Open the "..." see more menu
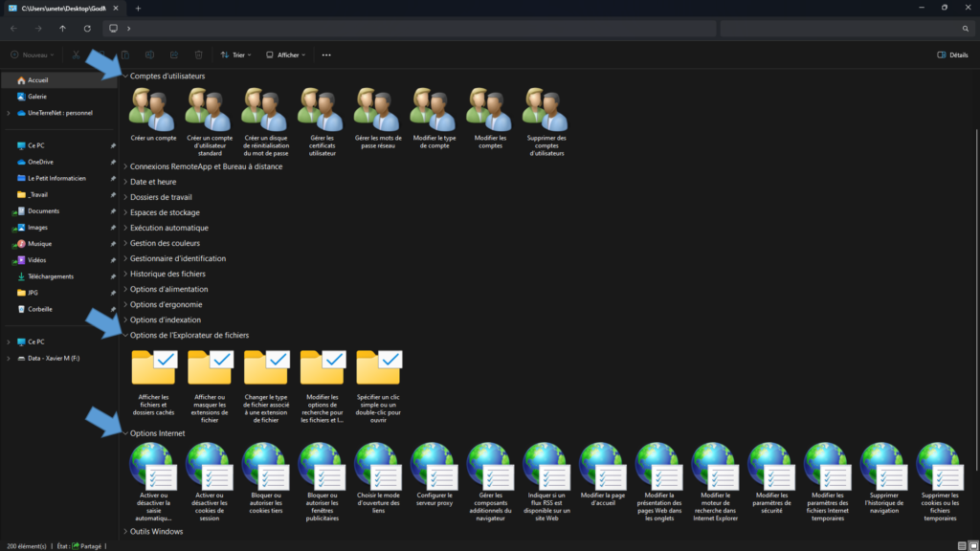The image size is (980, 551). (325, 55)
